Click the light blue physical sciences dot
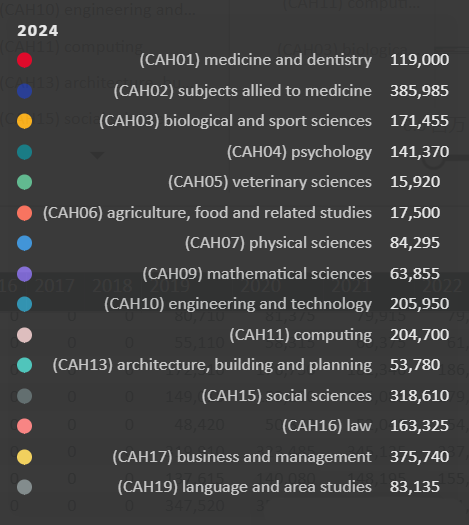The image size is (469, 525). pyautogui.click(x=24, y=243)
